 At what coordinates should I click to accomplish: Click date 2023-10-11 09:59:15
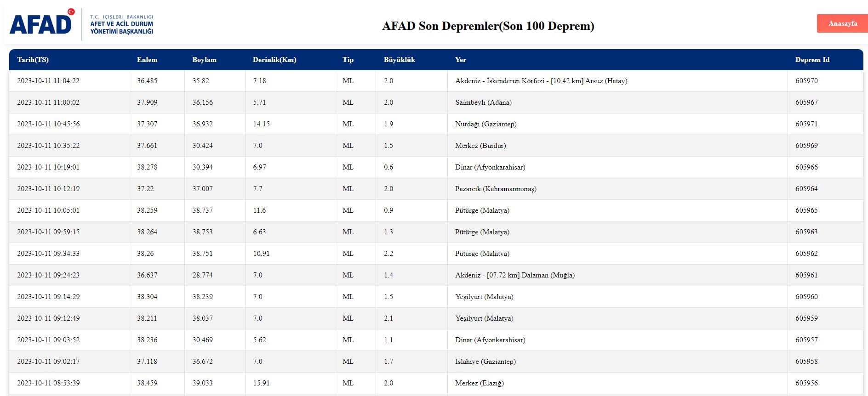click(48, 232)
